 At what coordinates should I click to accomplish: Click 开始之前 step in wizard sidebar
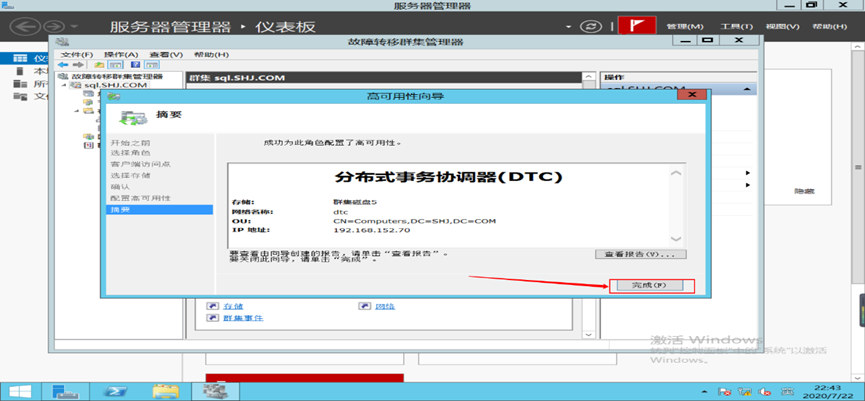pos(130,142)
